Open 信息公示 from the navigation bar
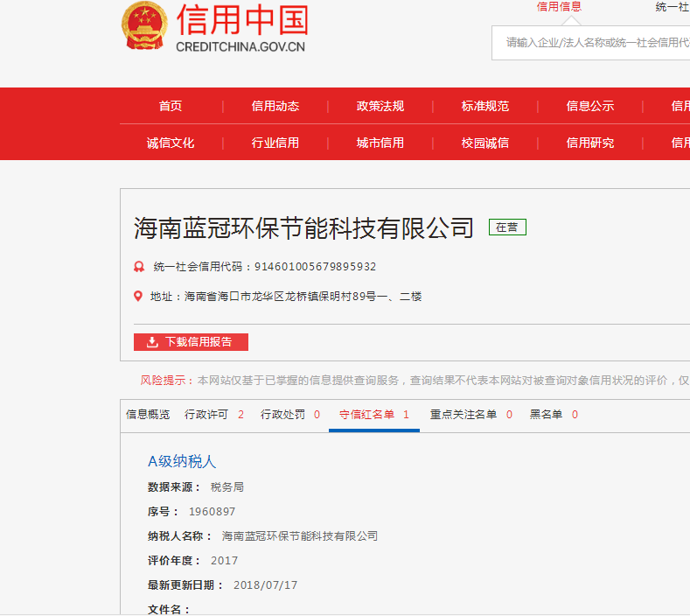Image resolution: width=690 pixels, height=616 pixels. point(590,106)
